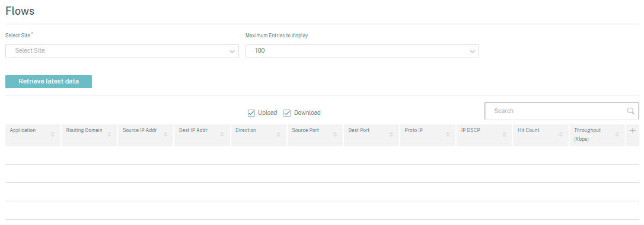Click the Hit Count header text
Screen dimensions: 644x225
pyautogui.click(x=528, y=130)
